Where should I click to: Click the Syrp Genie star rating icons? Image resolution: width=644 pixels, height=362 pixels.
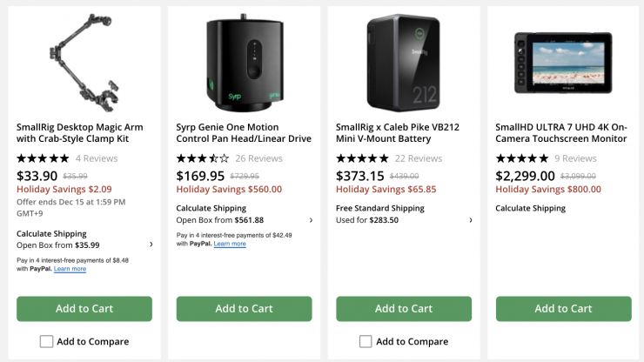click(203, 158)
